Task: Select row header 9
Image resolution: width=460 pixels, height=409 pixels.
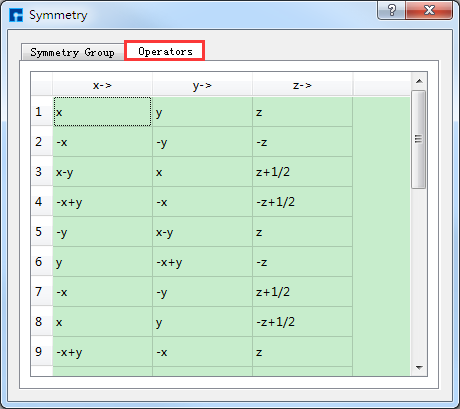Action: pyautogui.click(x=42, y=351)
